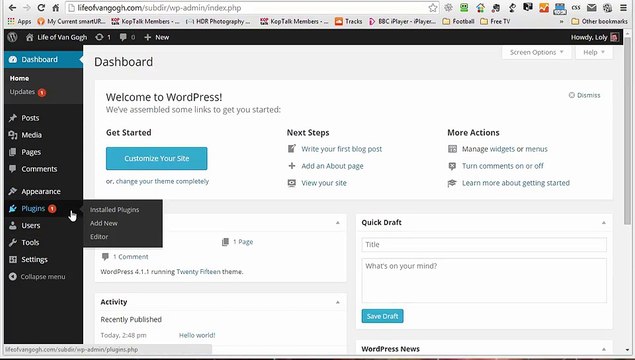Image resolution: width=635 pixels, height=360 pixels.
Task: Open the Users menu
Action: (43, 226)
